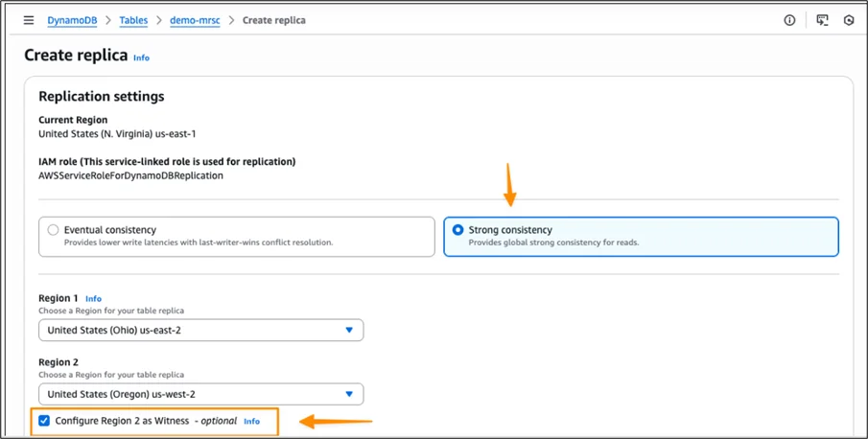868x439 pixels.
Task: Go to DynamoDB breadcrumb link
Action: click(x=72, y=20)
